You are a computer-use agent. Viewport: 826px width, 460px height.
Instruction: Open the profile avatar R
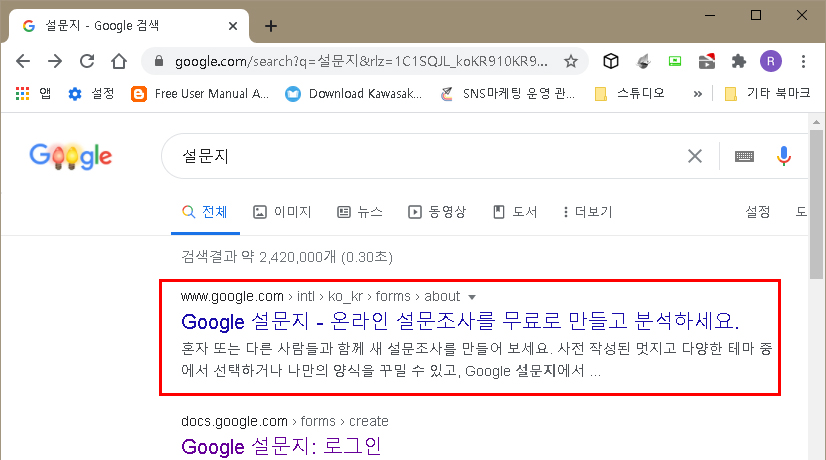771,62
